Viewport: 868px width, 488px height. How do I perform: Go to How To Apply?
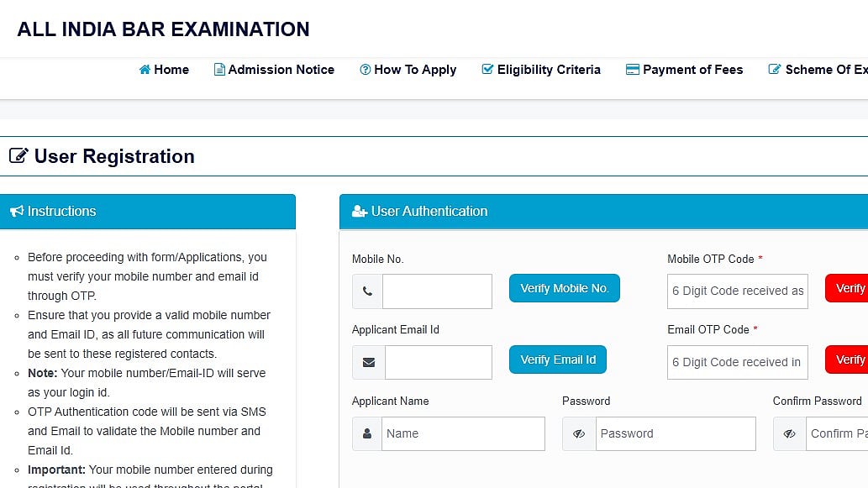(x=408, y=70)
